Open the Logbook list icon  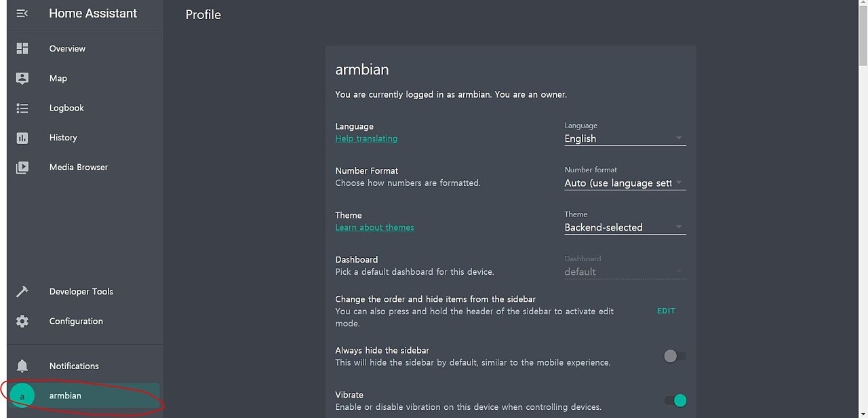[x=22, y=108]
